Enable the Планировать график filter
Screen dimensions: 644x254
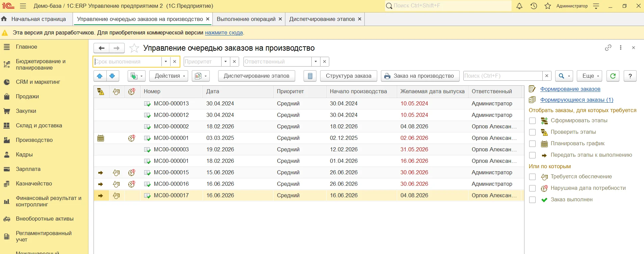(x=533, y=144)
